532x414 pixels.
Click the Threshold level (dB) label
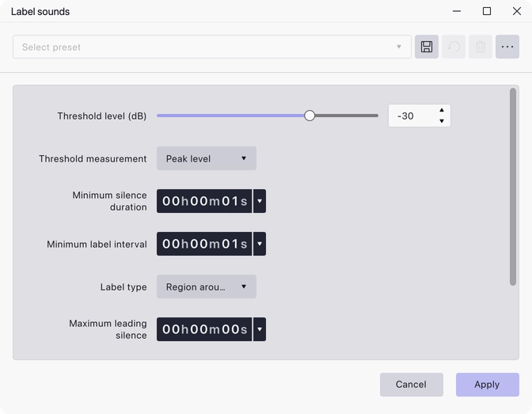102,116
